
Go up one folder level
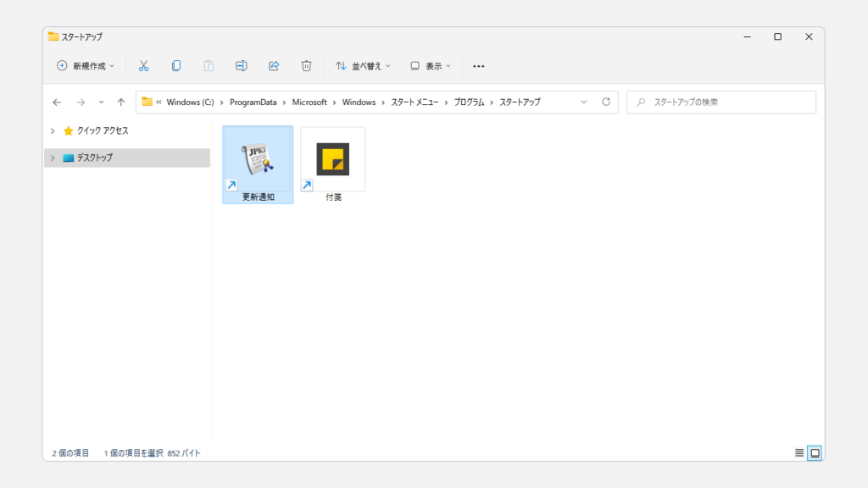click(121, 102)
